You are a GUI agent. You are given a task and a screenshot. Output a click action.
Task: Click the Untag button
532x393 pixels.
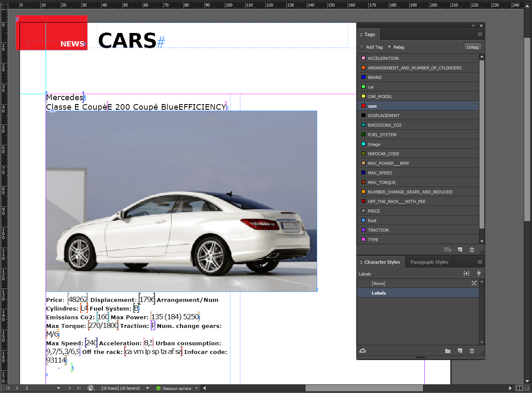473,46
